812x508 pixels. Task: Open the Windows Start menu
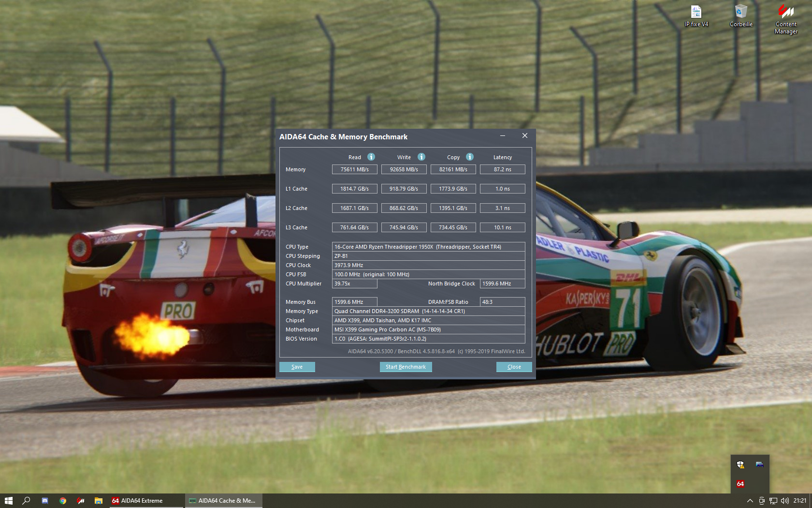coord(9,501)
